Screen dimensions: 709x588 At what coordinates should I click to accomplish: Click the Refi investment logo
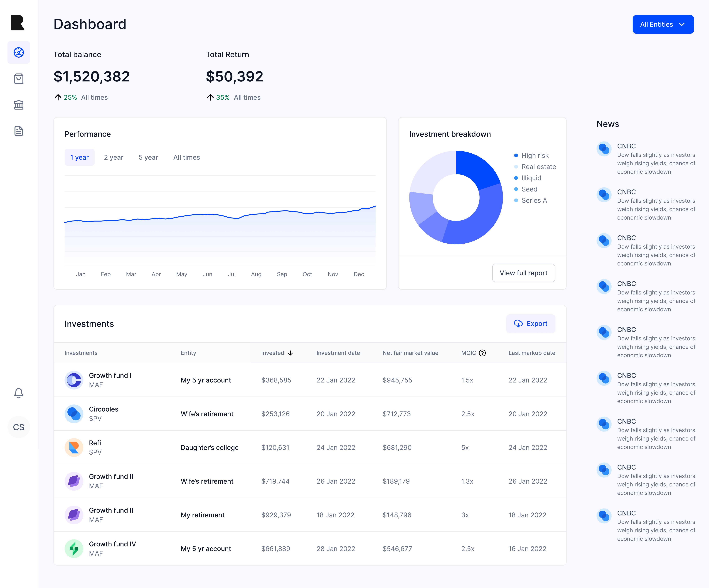point(74,447)
